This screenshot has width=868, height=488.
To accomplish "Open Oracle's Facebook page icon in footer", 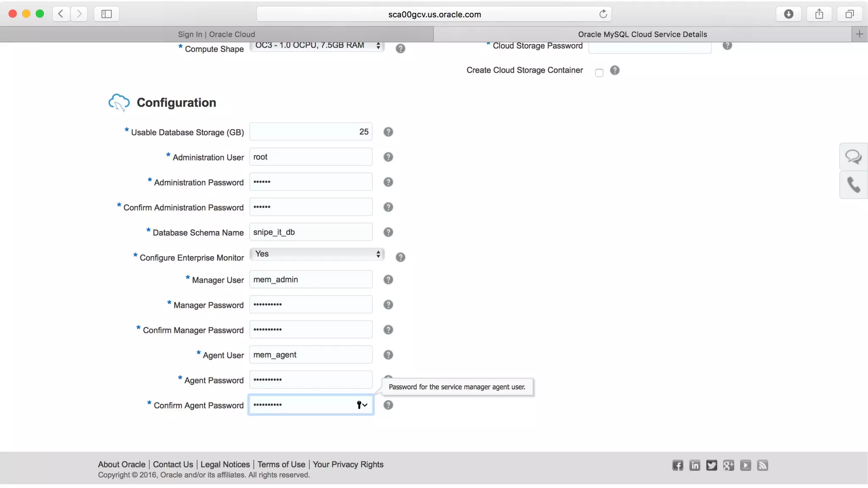I will pos(677,466).
